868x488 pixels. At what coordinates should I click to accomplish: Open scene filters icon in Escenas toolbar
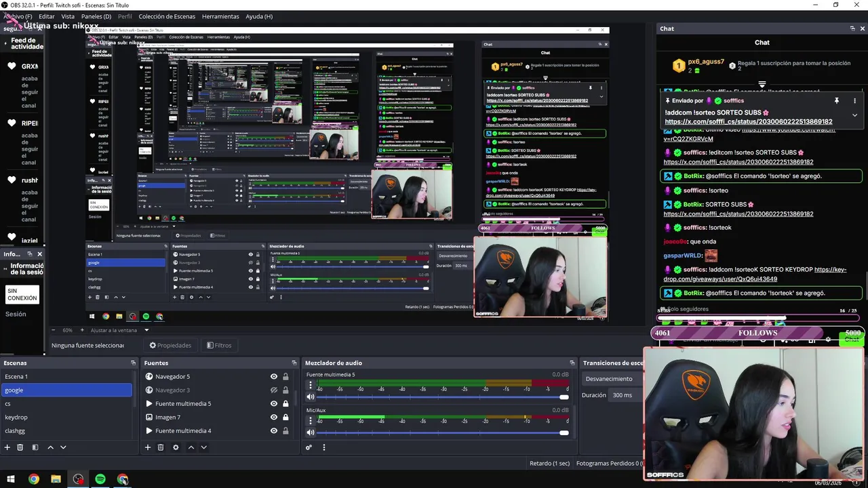point(35,447)
